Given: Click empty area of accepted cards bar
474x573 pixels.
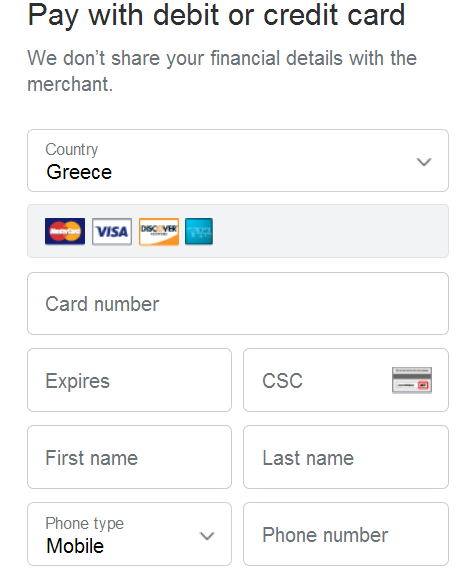Looking at the screenshot, I should (329, 231).
